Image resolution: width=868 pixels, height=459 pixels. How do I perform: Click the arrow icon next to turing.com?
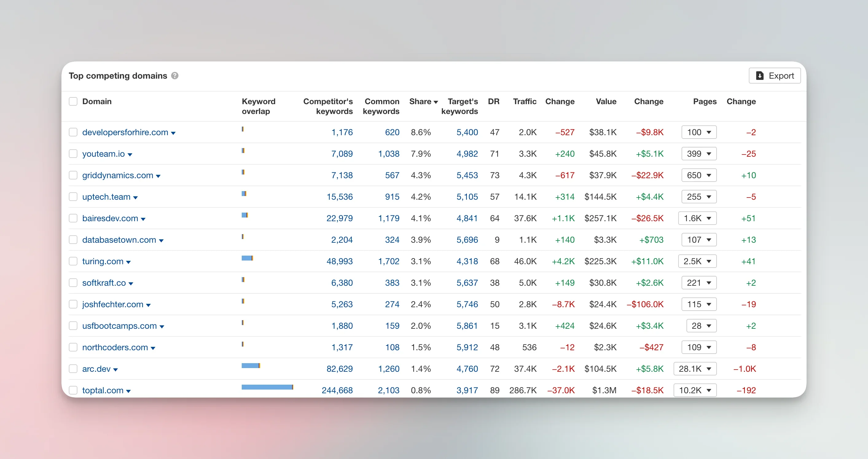tap(128, 262)
